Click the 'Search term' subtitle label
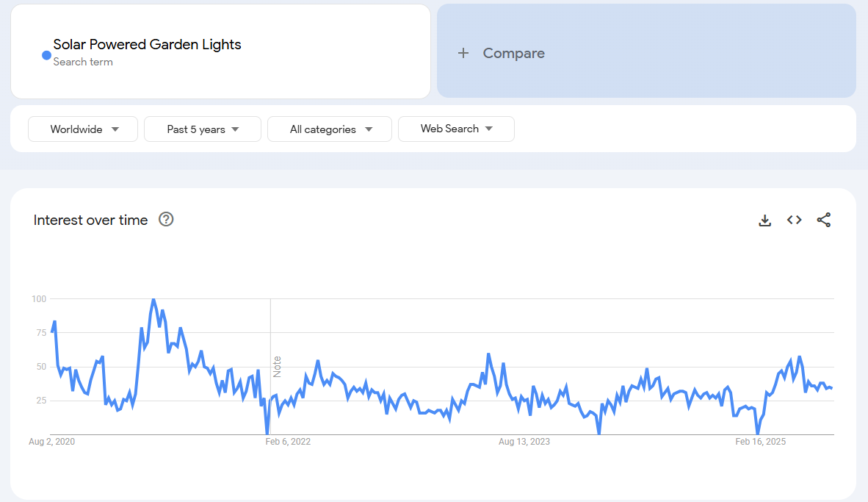The image size is (868, 502). (83, 62)
